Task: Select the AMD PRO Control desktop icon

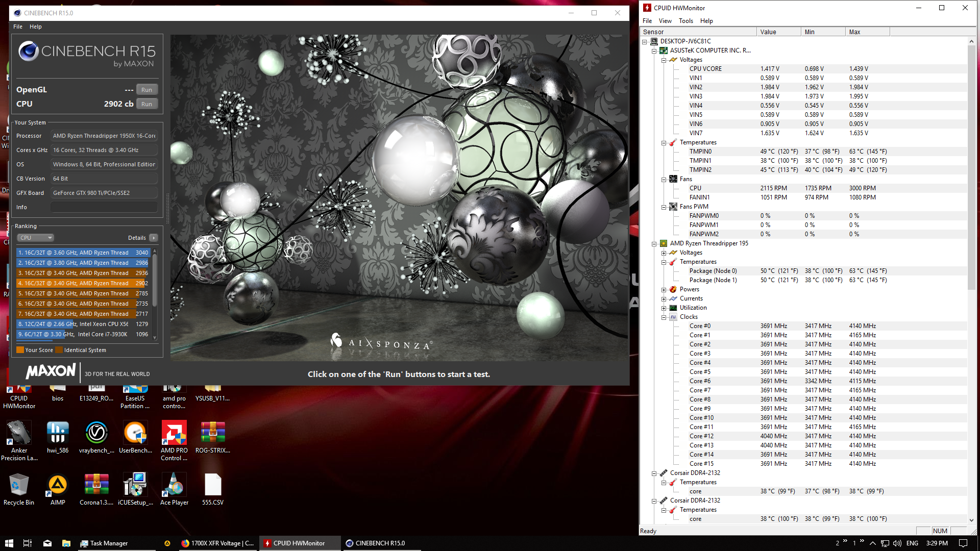Action: click(174, 441)
